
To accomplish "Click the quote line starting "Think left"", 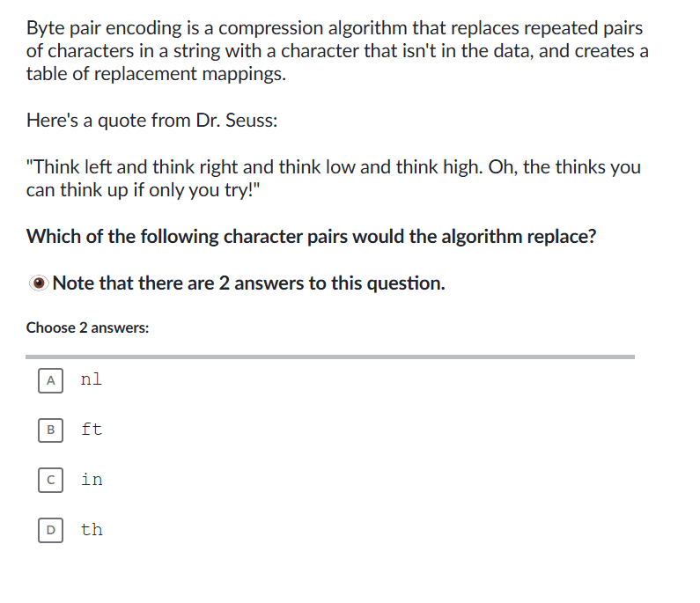I will click(x=334, y=167).
